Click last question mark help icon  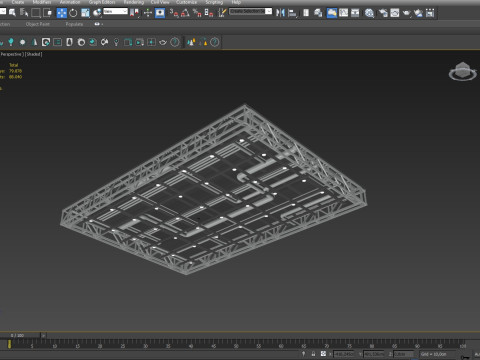tap(215, 42)
